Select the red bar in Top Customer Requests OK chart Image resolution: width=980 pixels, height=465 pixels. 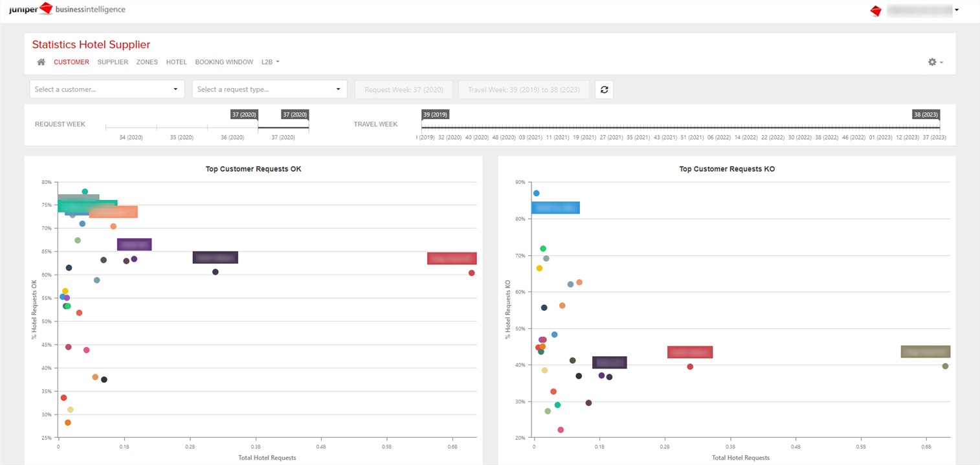[x=451, y=258]
